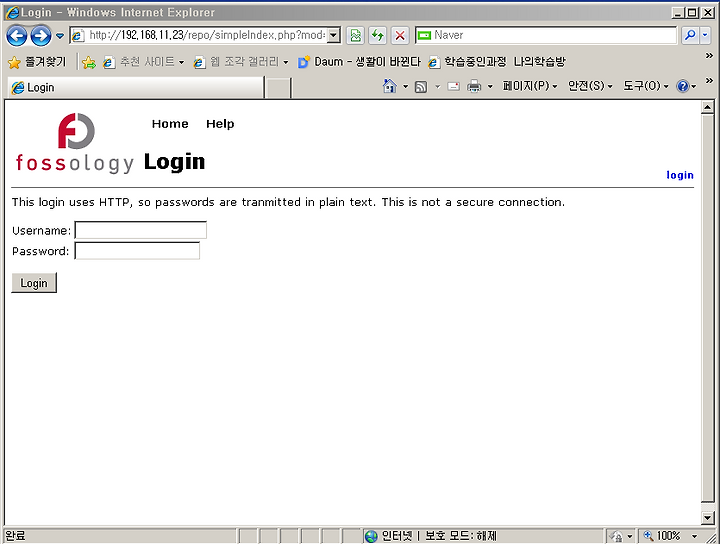
Task: Select the Login browser tab
Action: coord(136,87)
